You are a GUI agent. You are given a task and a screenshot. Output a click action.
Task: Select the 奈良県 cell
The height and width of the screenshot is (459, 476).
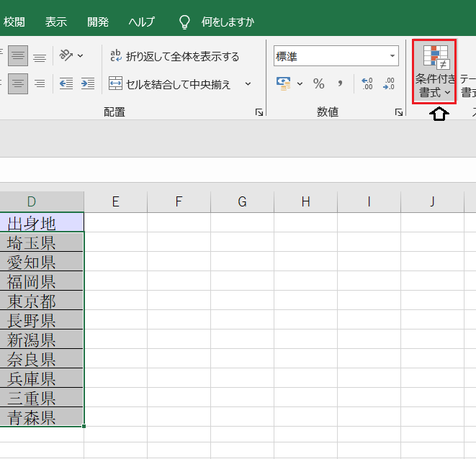point(42,358)
